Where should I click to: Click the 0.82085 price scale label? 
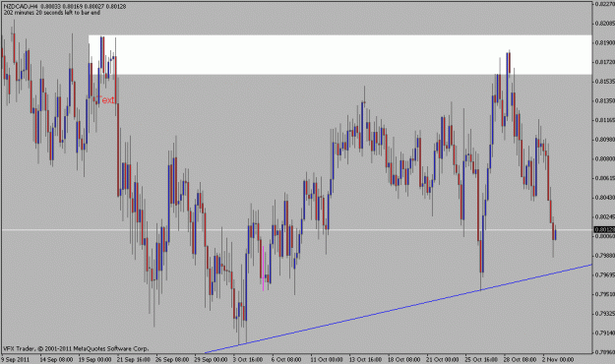[x=605, y=24]
